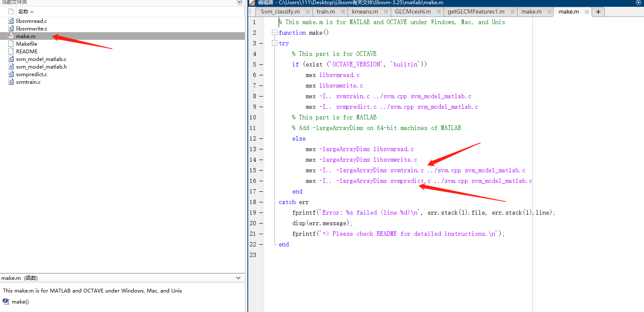Click the make.m script icon in the file list

[11, 36]
